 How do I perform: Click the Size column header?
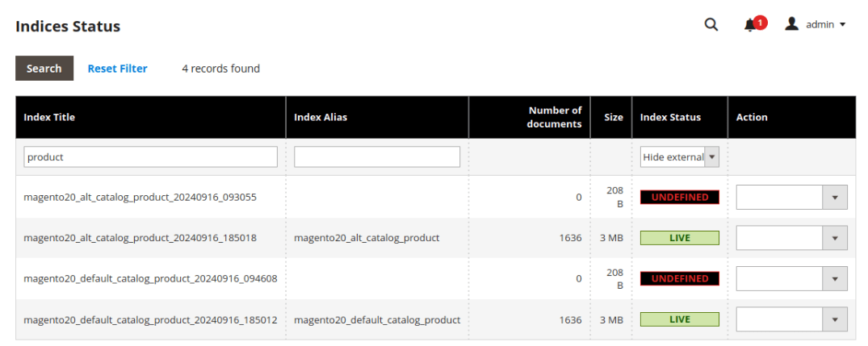[614, 117]
